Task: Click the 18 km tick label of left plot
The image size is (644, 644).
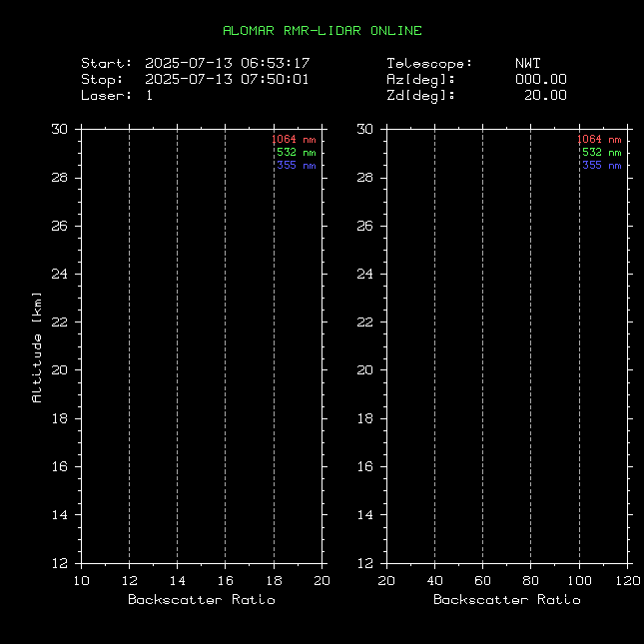Action: coord(60,418)
